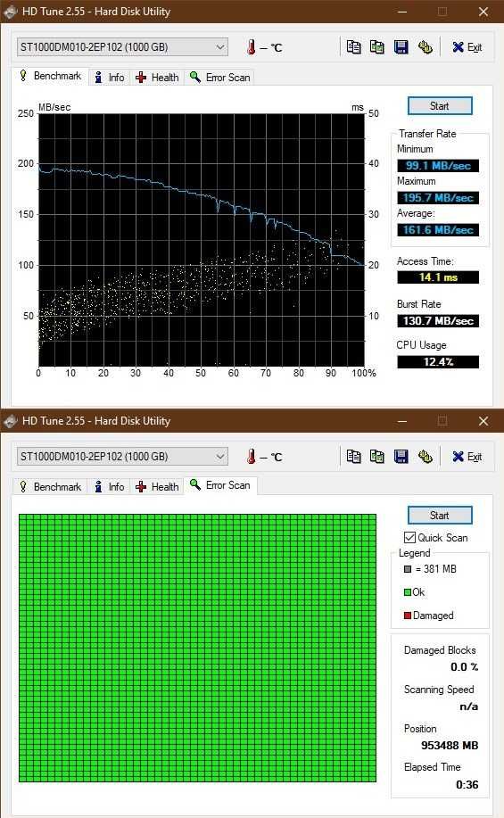
Task: Click HD Tune app icon in upper title bar
Action: [11, 12]
